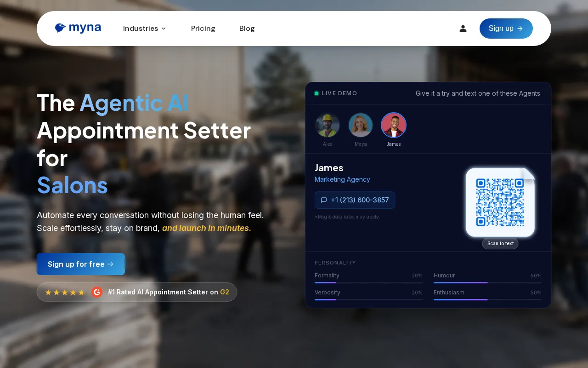Click the message icon beside the phone number
Viewport: 588px width, 368px height.
pyautogui.click(x=324, y=200)
